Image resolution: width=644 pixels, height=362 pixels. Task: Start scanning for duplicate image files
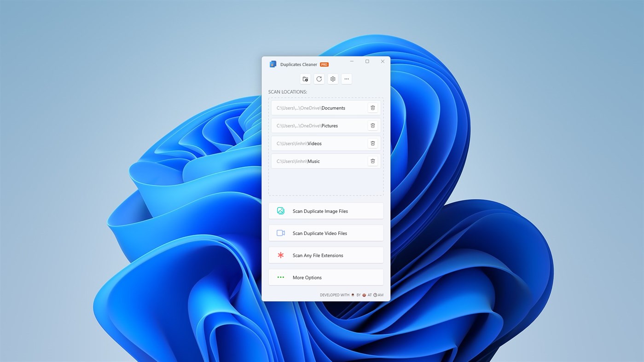coord(325,211)
